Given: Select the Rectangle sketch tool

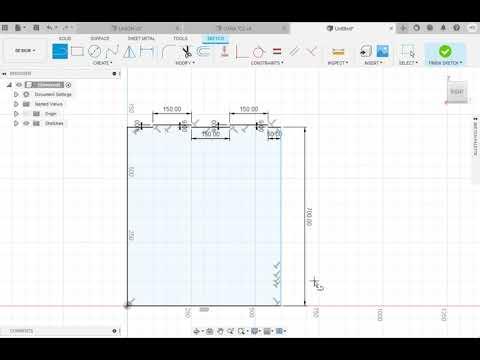Looking at the screenshot, I should tap(77, 52).
